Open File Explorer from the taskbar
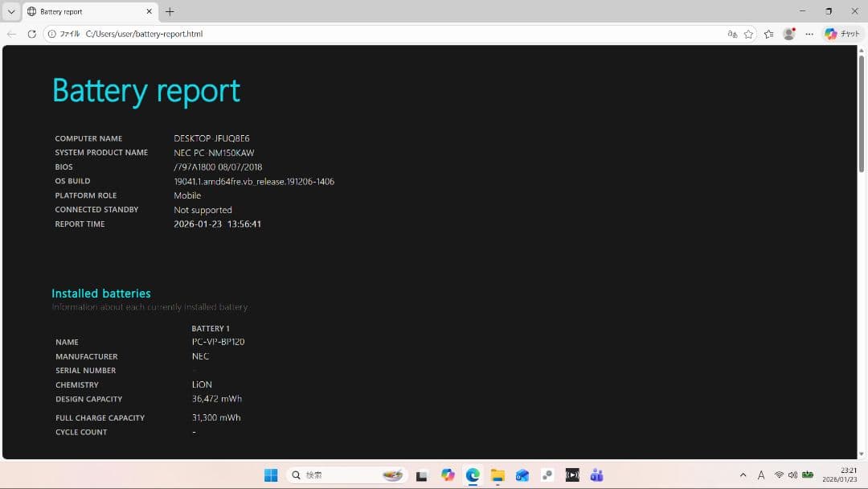 pos(497,475)
